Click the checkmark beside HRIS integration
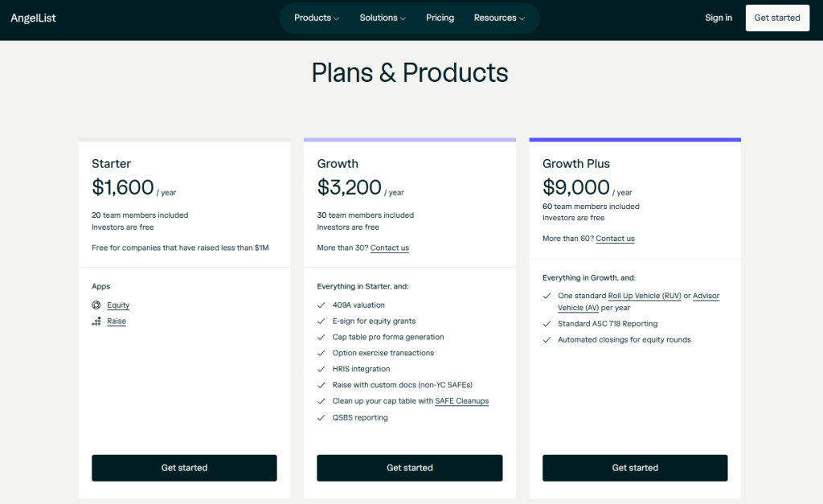The image size is (823, 504). click(321, 370)
